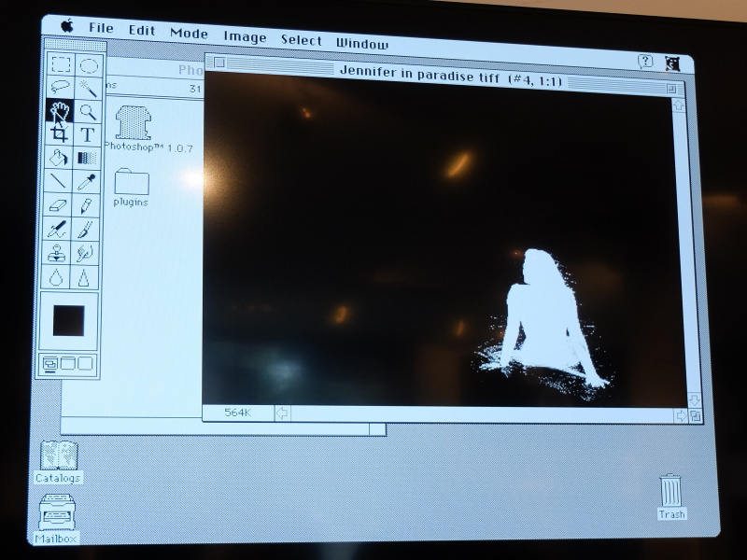Viewport: 747px width, 560px height.
Task: Open the Mode menu
Action: pos(190,34)
